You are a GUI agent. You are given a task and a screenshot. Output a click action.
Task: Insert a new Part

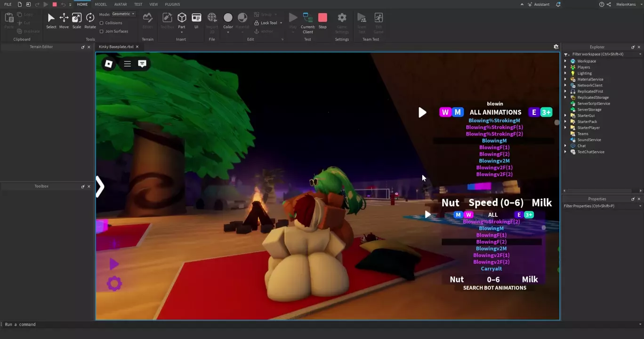182,21
